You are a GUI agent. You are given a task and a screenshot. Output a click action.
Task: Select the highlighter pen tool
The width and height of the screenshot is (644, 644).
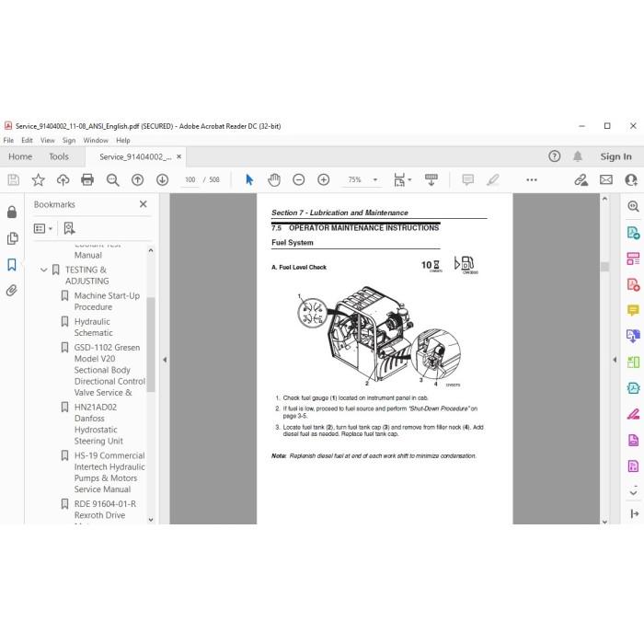click(493, 180)
